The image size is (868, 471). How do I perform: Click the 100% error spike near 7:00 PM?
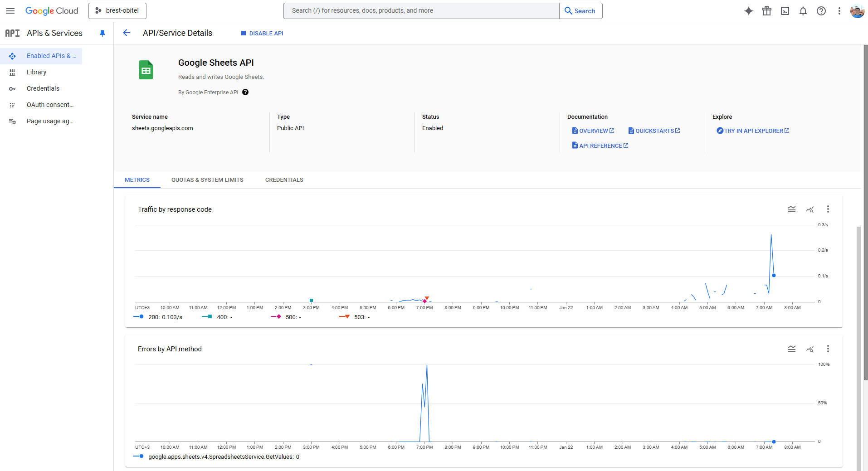427,365
